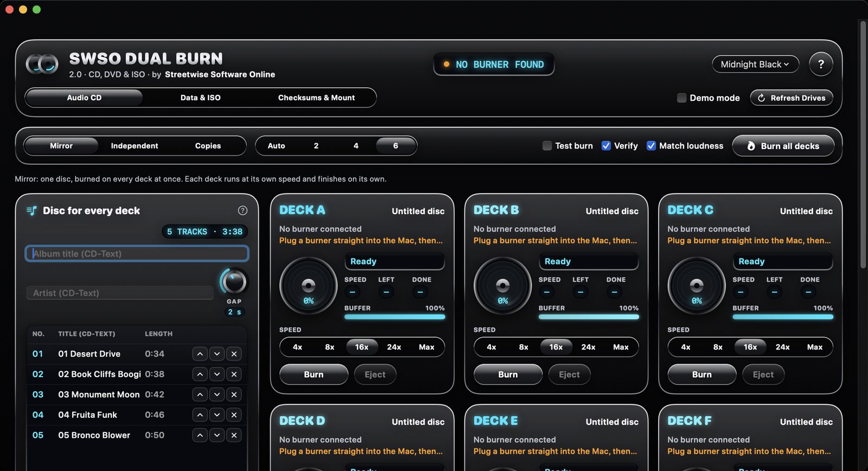The width and height of the screenshot is (868, 471).
Task: Move track 02 Book Cliffs Boogie up
Action: click(200, 374)
